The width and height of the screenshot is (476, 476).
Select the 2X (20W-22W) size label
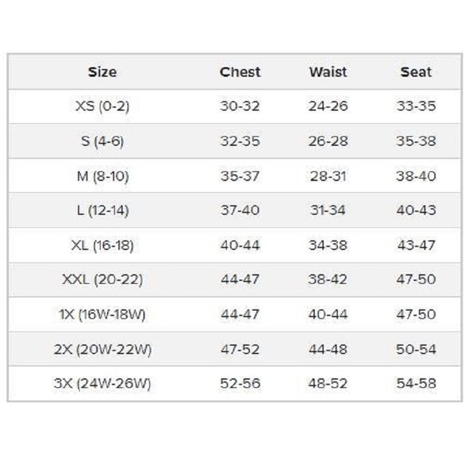coord(102,349)
